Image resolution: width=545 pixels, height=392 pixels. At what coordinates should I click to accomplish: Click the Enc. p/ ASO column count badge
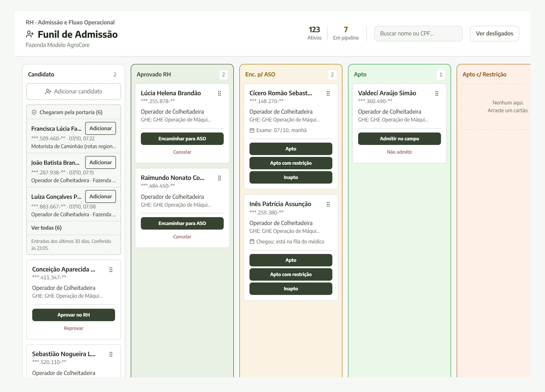click(x=332, y=75)
